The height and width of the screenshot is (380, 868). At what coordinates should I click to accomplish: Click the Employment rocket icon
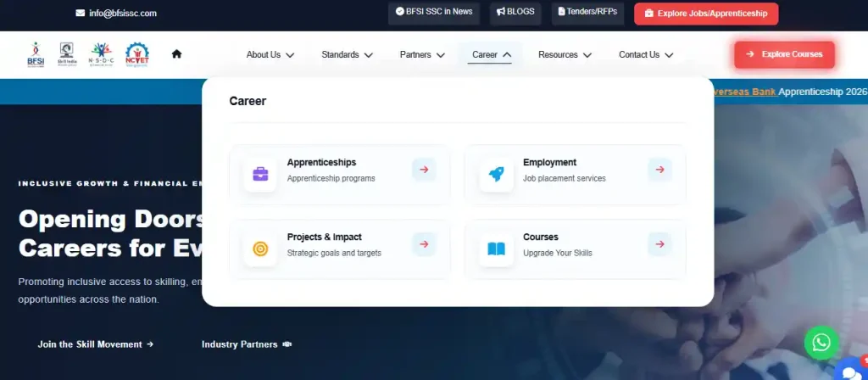tap(496, 175)
